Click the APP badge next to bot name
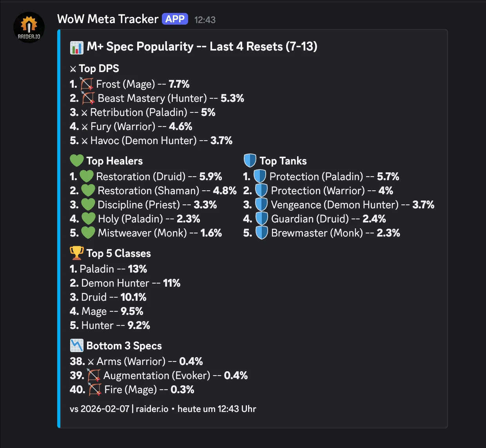Viewport: 486px width, 448px height. tap(175, 19)
